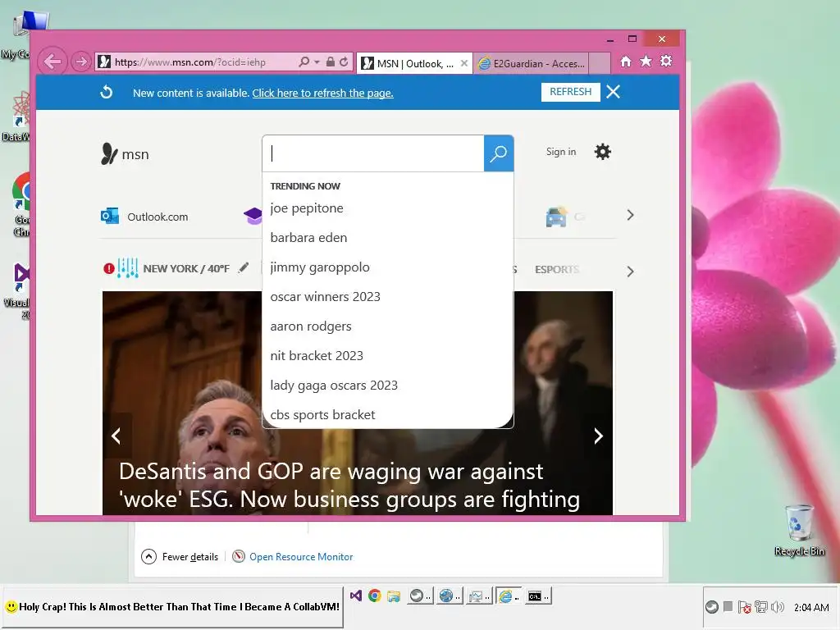The width and height of the screenshot is (840, 630).
Task: Open a new blank tab
Action: click(x=600, y=64)
